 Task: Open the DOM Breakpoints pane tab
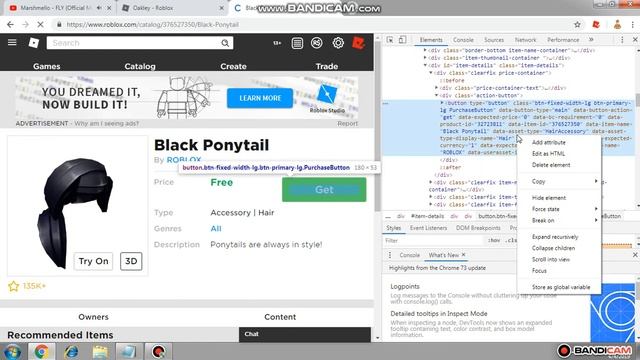point(478,228)
